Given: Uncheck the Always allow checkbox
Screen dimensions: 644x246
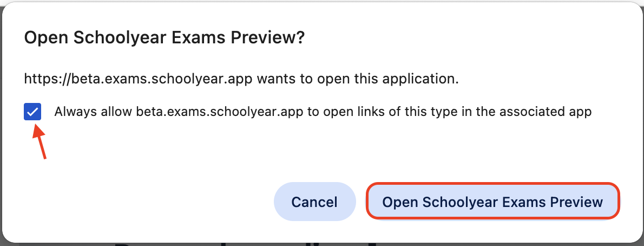Looking at the screenshot, I should tap(32, 112).
